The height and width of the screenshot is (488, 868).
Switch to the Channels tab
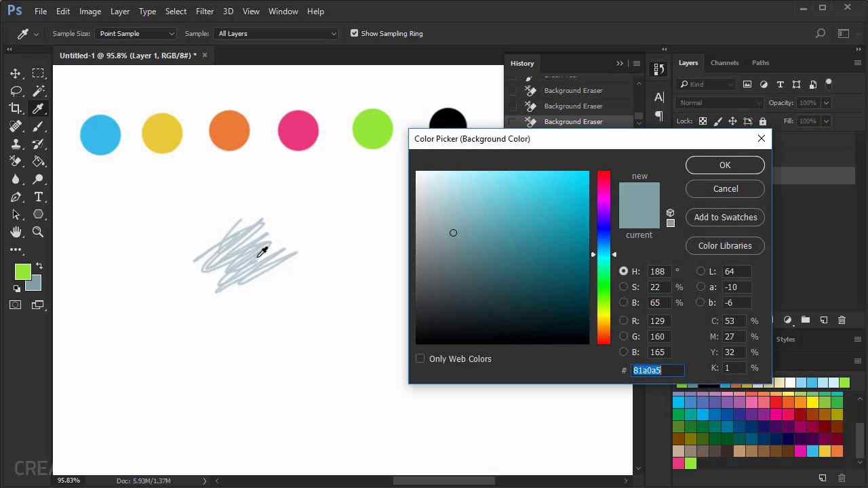tap(724, 63)
